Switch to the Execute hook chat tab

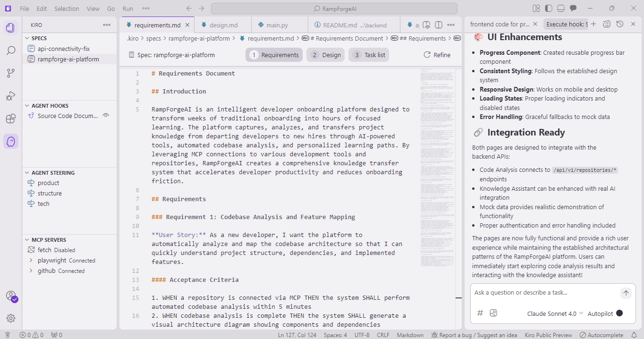567,24
